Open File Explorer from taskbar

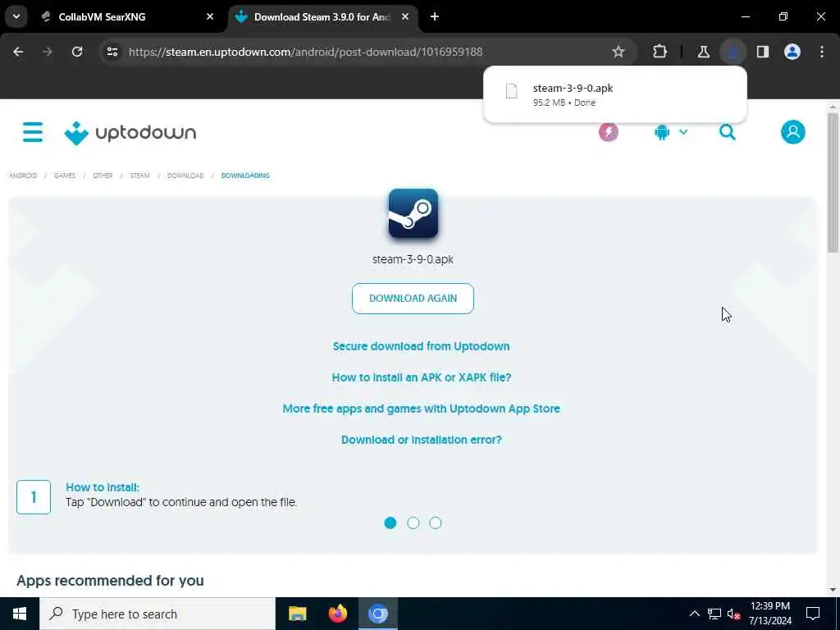coord(297,614)
